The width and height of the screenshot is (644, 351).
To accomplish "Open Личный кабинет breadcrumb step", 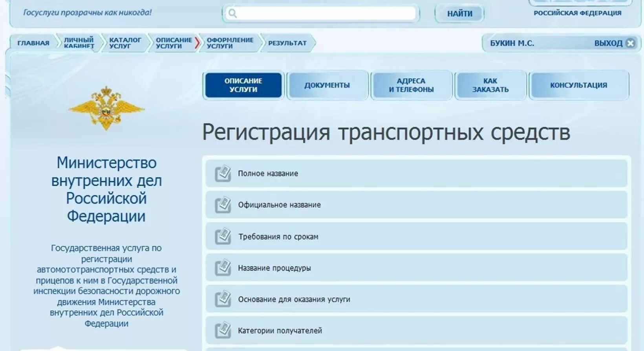I will (79, 43).
